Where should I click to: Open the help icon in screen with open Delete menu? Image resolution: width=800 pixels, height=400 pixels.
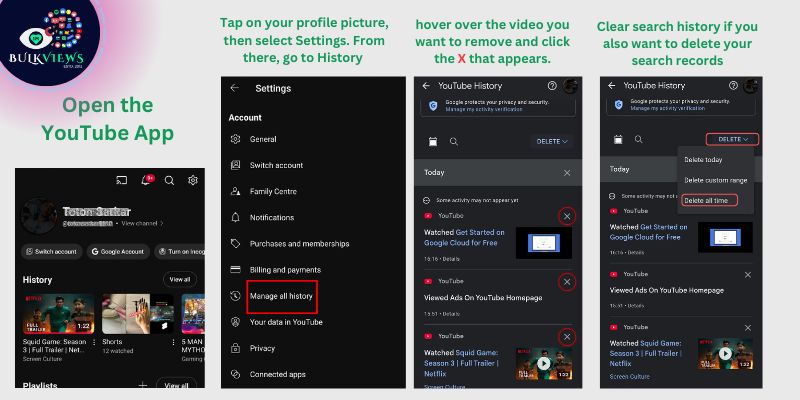click(x=734, y=85)
